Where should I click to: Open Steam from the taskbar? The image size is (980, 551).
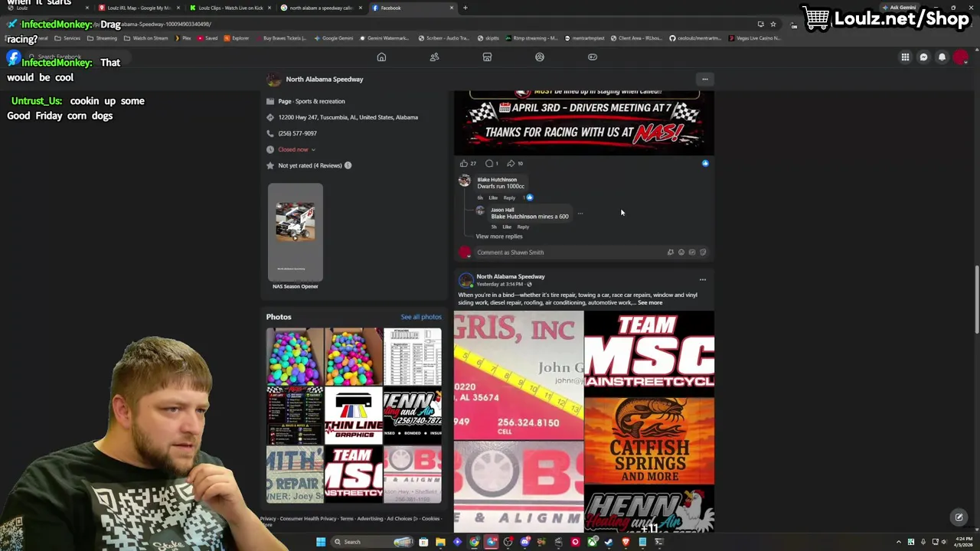pos(609,542)
